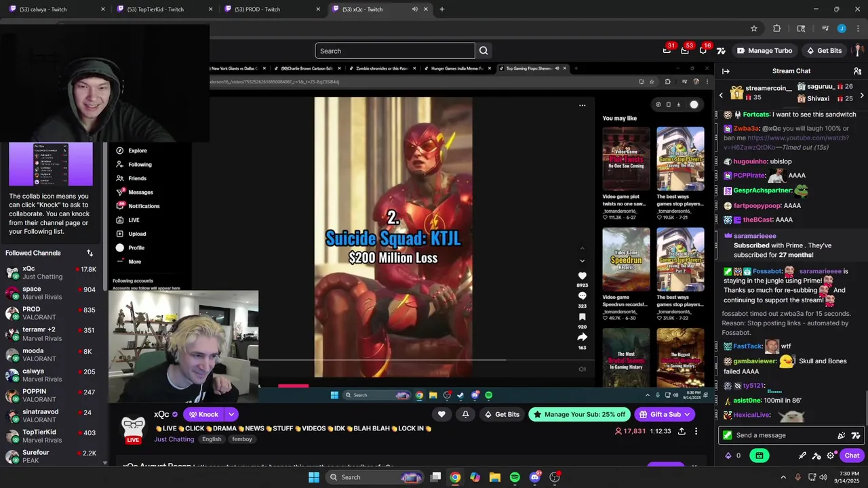
Task: Click the sort followed channels arrows icon
Action: [x=90, y=253]
